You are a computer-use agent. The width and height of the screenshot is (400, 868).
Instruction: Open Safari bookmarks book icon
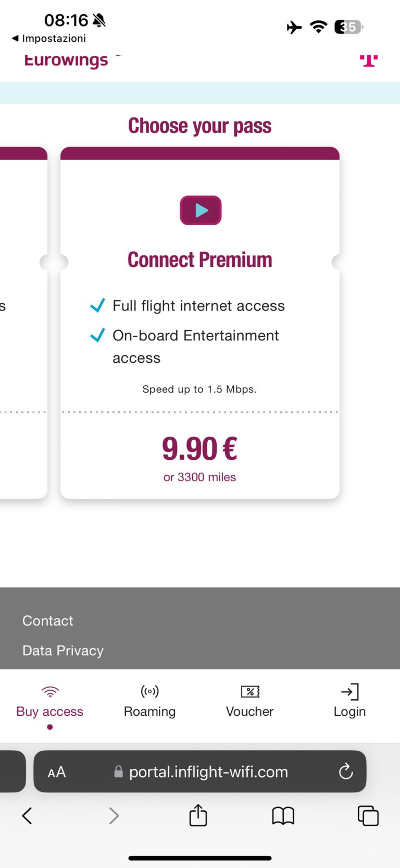pos(283,815)
